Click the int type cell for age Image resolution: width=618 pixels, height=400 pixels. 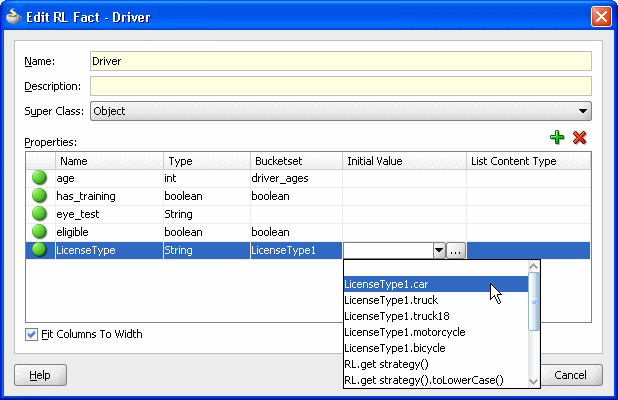[207, 178]
